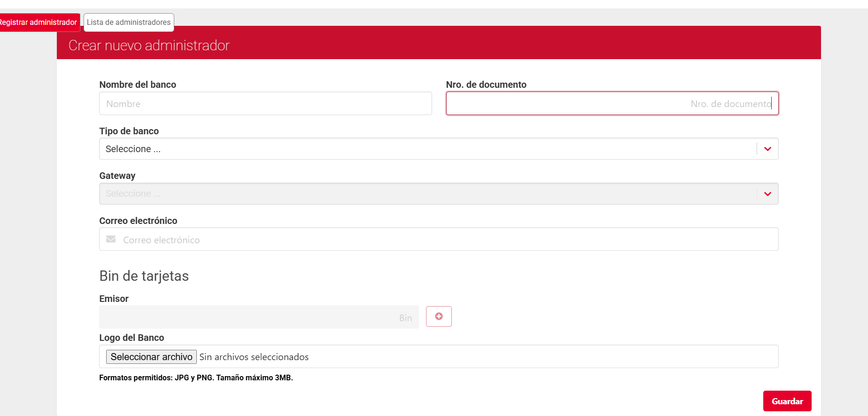Click the envelope icon in the email field
The image size is (868, 416).
click(x=111, y=239)
